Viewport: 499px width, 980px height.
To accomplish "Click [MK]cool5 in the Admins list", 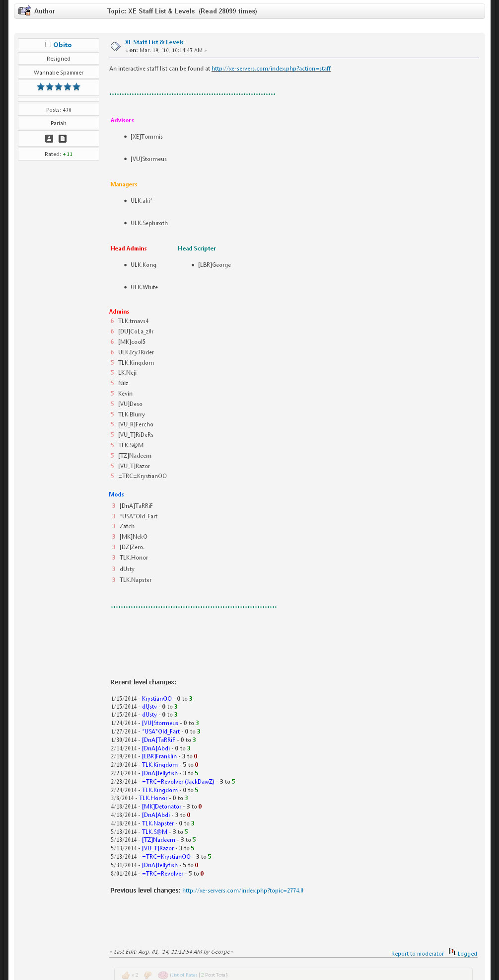I will pyautogui.click(x=132, y=342).
